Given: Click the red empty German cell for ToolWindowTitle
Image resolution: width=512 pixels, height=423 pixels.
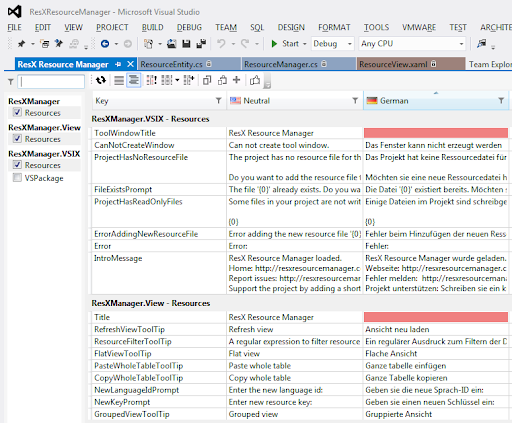Looking at the screenshot, I should (x=436, y=133).
